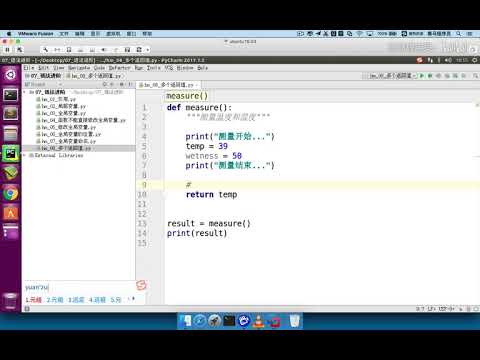Viewport: 480px width, 360px height.
Task: Open the Edit menu in PyCharm
Action: point(43,68)
